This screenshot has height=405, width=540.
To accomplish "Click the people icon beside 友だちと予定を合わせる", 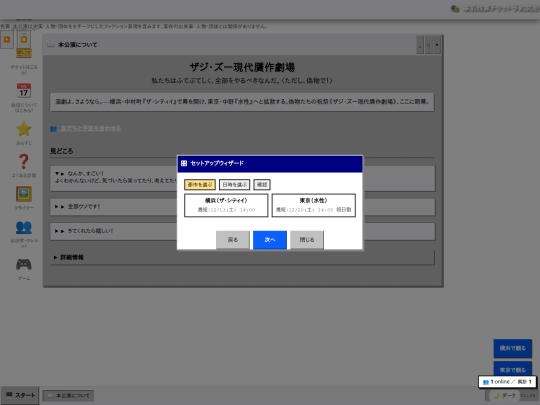I will point(53,128).
